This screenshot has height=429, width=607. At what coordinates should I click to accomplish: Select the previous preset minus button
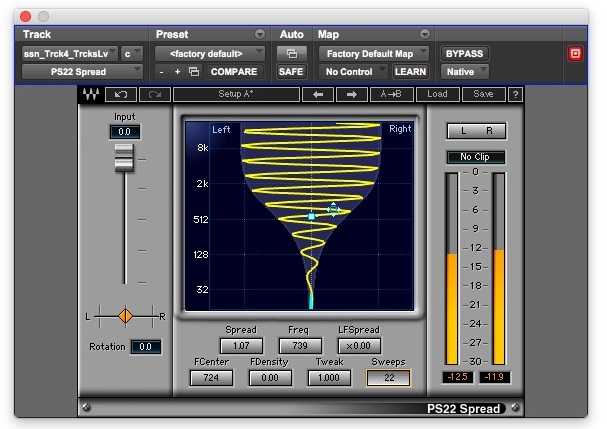coord(161,72)
